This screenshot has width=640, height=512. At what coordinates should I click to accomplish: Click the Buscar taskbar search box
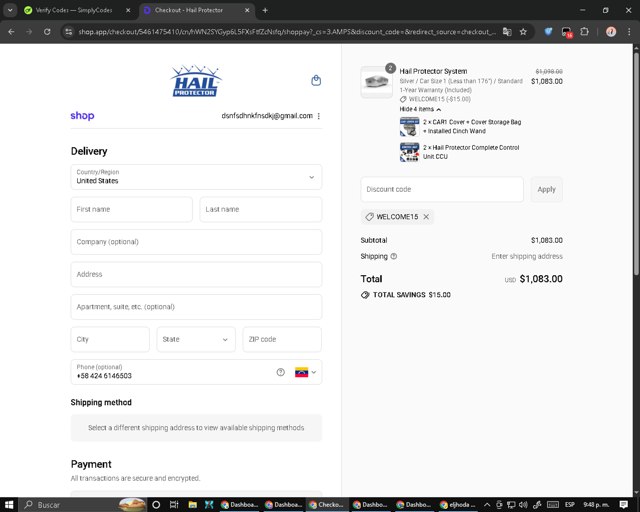84,505
